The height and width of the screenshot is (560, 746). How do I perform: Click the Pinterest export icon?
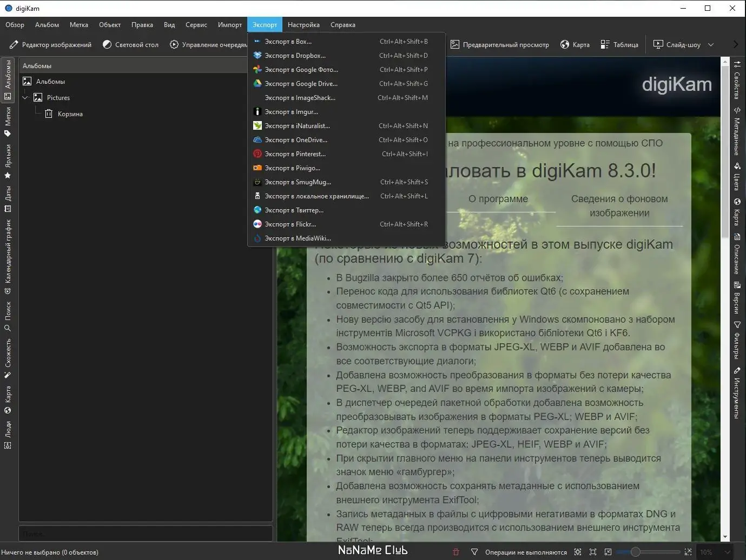click(x=258, y=154)
